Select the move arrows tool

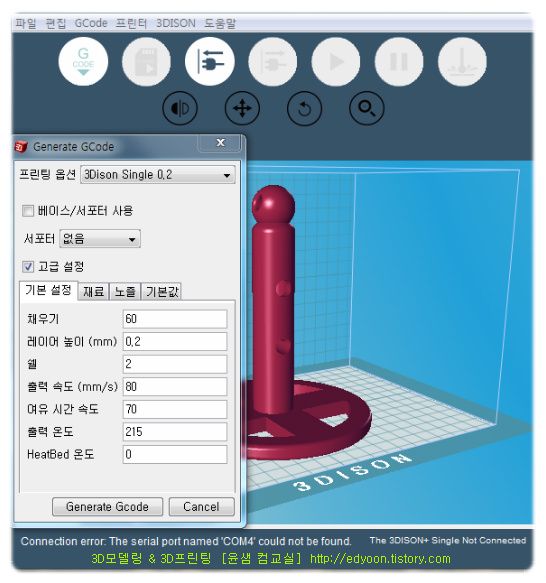pyautogui.click(x=243, y=109)
